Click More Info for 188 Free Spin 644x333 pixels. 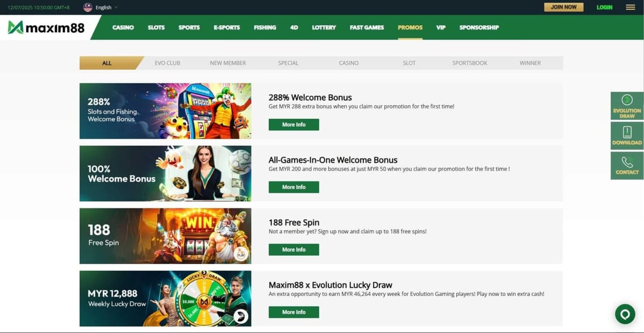(294, 250)
